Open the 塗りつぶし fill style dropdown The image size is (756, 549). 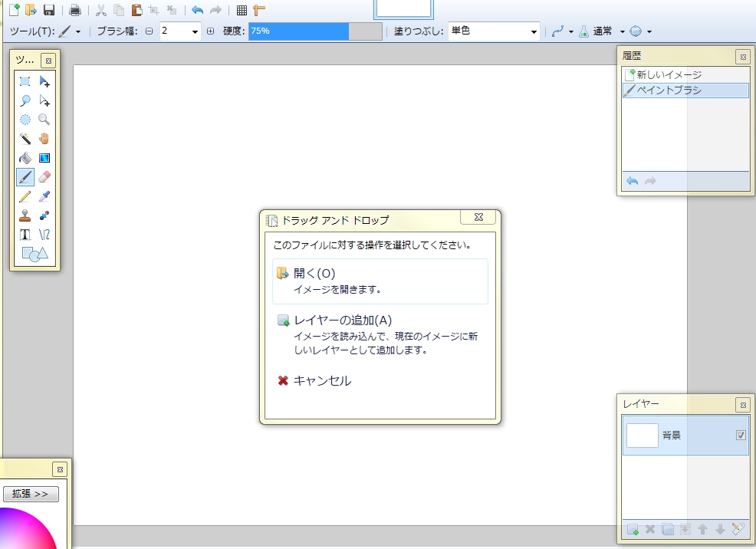(x=494, y=31)
